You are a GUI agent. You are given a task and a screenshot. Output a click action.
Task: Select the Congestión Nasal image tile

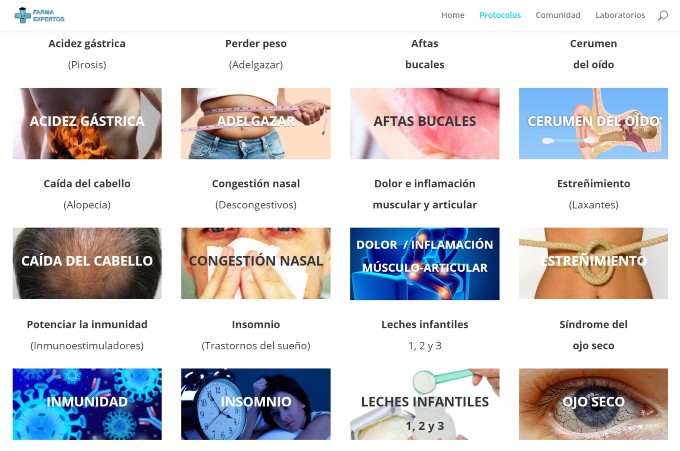pyautogui.click(x=256, y=263)
